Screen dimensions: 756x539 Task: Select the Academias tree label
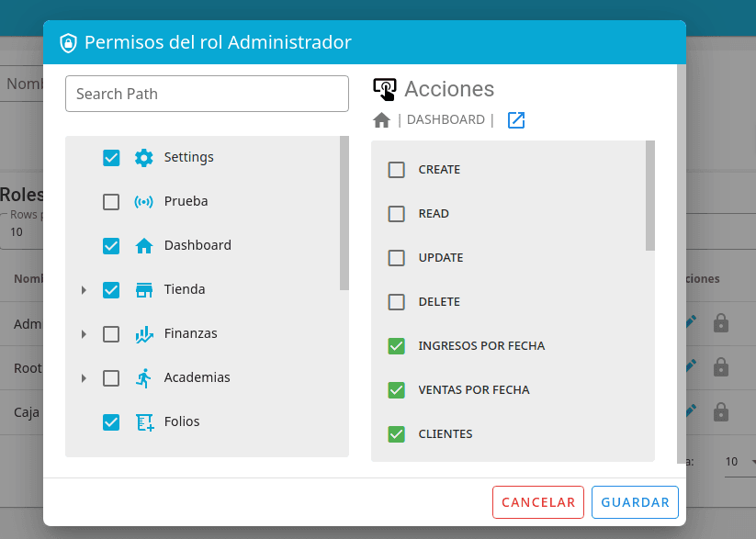[x=197, y=377]
